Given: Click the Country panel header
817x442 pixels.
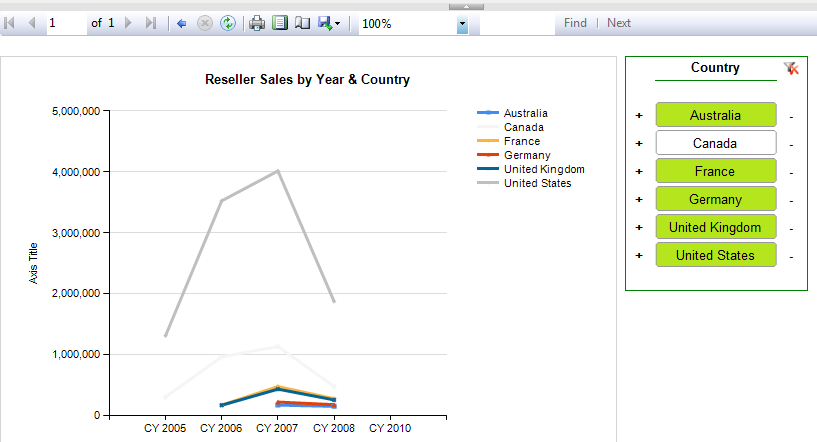Looking at the screenshot, I should pos(715,68).
